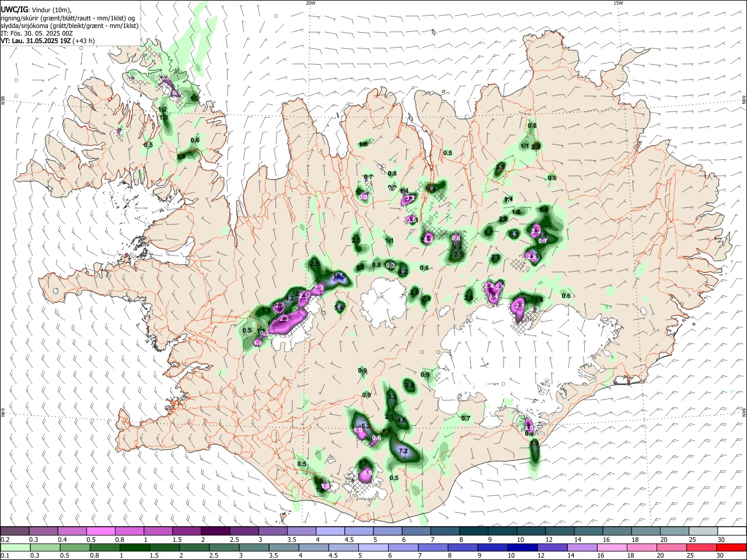Click the 'rigning/skúrir' legend description line
The height and width of the screenshot is (560, 747).
68,18
